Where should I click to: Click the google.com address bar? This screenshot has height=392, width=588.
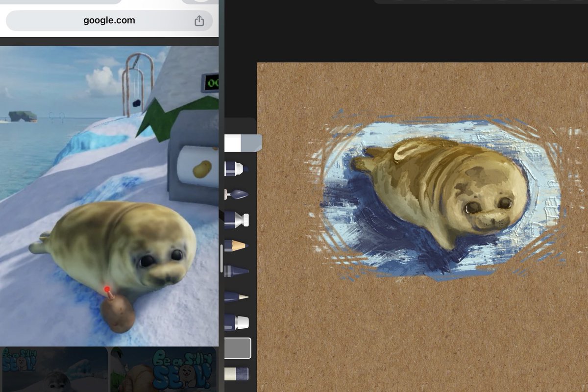pyautogui.click(x=109, y=21)
